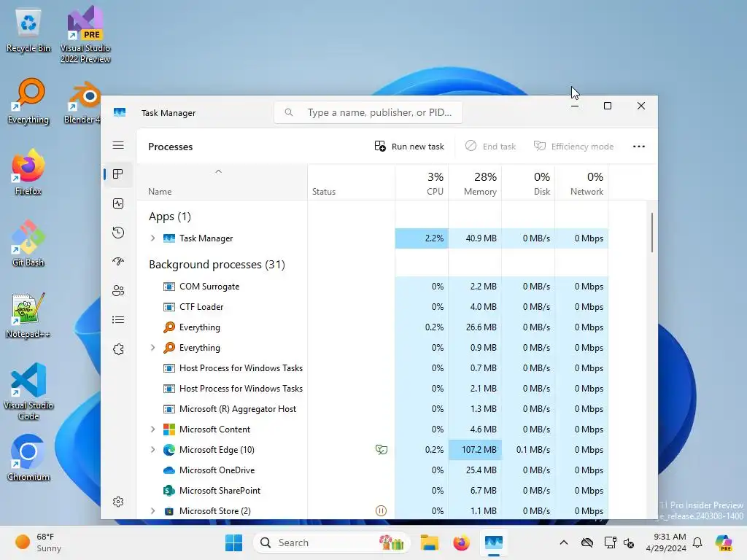Screen dimensions: 747x560
Task: Click the Microsoft SharePoint process icon
Action: click(169, 491)
